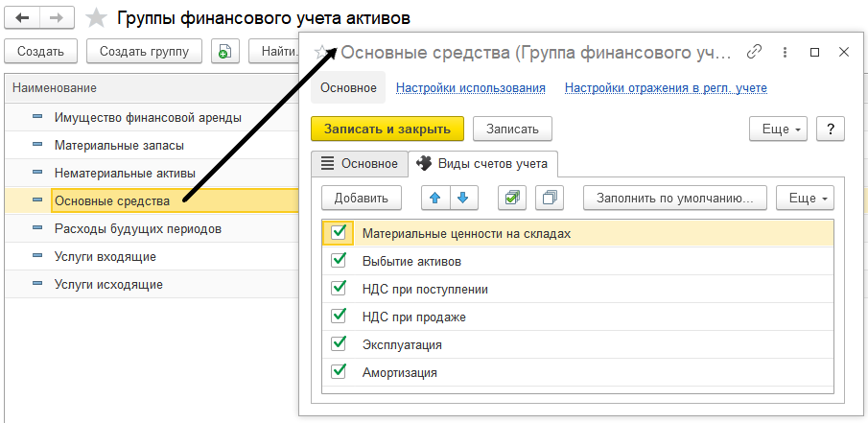
Task: Click the Заполнить по умолчанию button
Action: (x=674, y=199)
